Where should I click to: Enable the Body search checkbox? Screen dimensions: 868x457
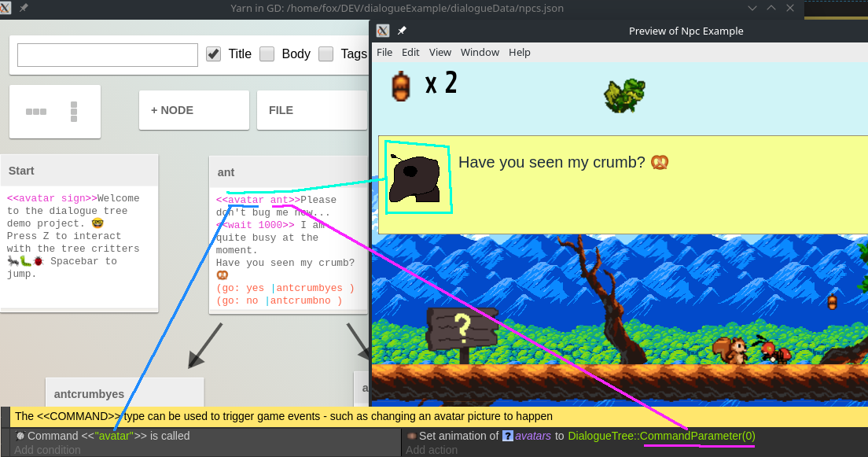(267, 54)
